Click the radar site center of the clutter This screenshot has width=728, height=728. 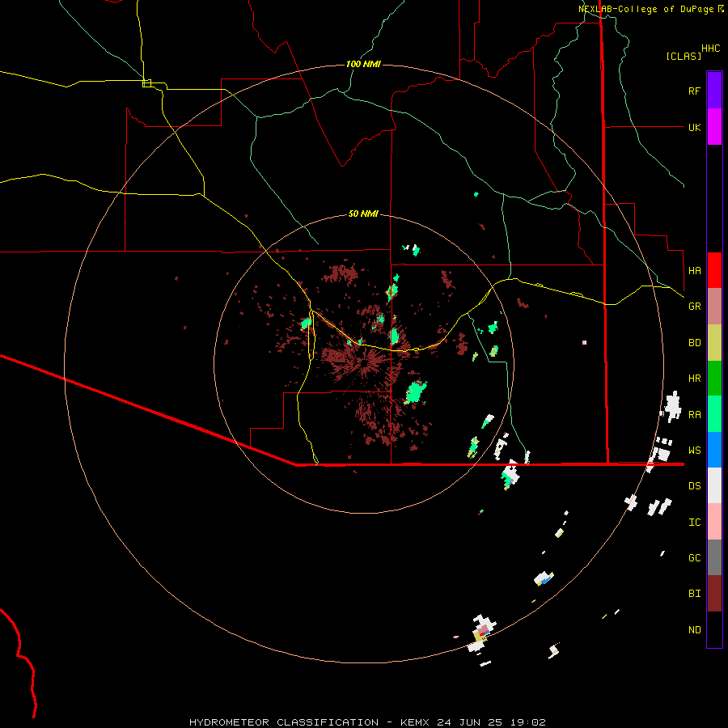[x=365, y=363]
